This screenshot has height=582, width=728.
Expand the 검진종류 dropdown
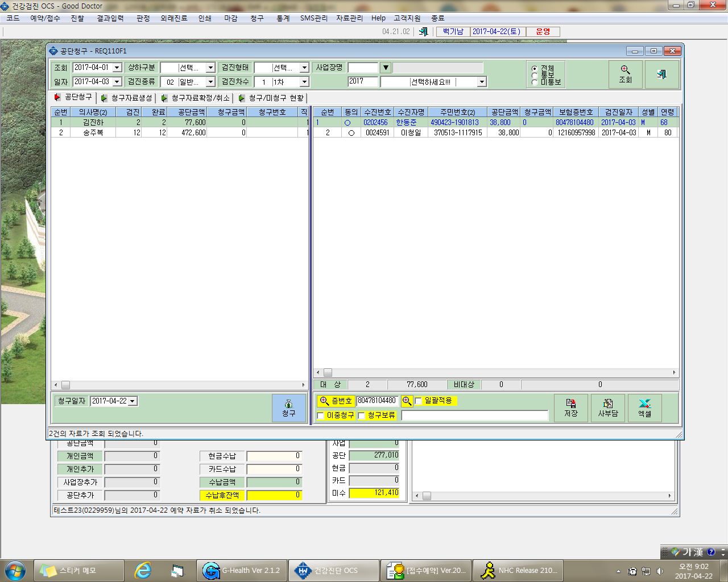point(210,82)
